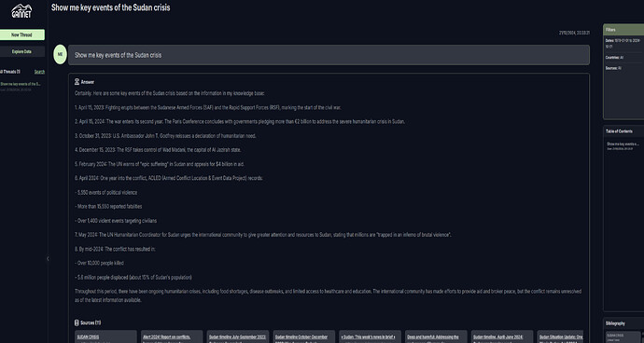Open the SUDAN CRISIS source card
The height and width of the screenshot is (343, 644).
105,336
